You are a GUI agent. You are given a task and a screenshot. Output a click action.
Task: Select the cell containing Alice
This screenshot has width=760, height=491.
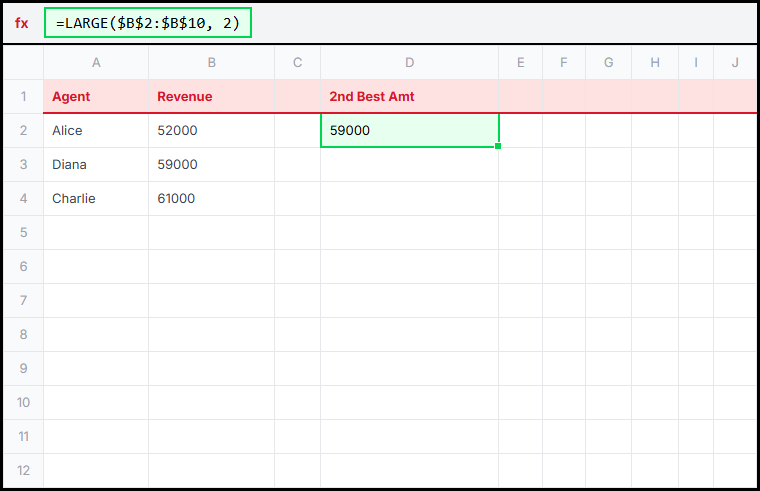coord(96,131)
